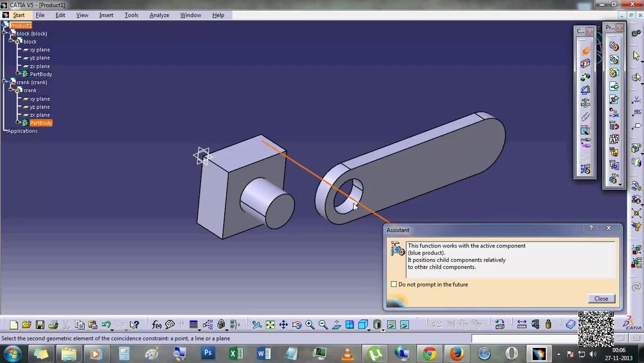This screenshot has width=644, height=363.
Task: Click the Assistant dialog help question mark
Action: pyautogui.click(x=591, y=228)
